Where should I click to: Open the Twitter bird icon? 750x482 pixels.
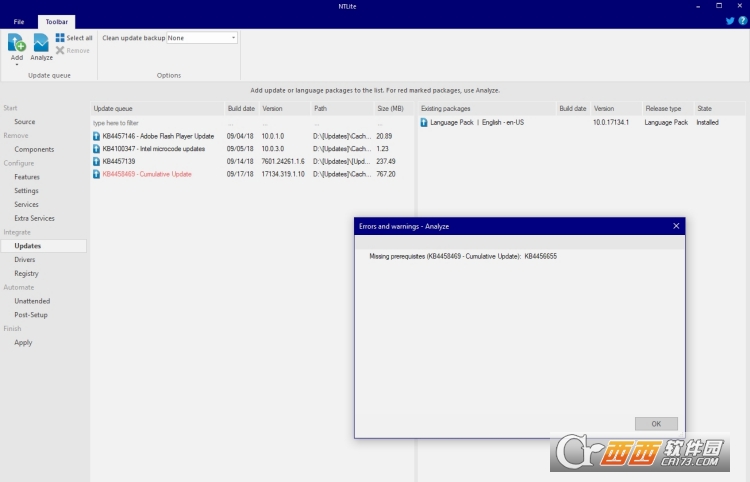[x=730, y=21]
